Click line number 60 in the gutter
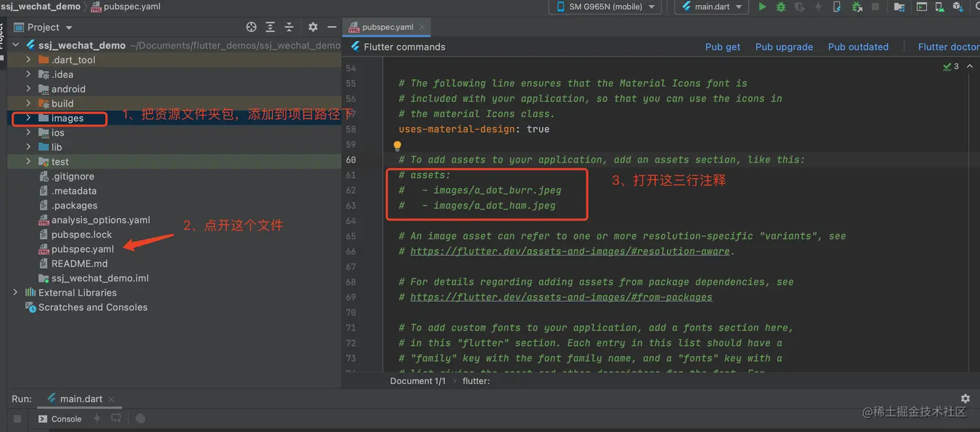980x432 pixels. point(351,160)
